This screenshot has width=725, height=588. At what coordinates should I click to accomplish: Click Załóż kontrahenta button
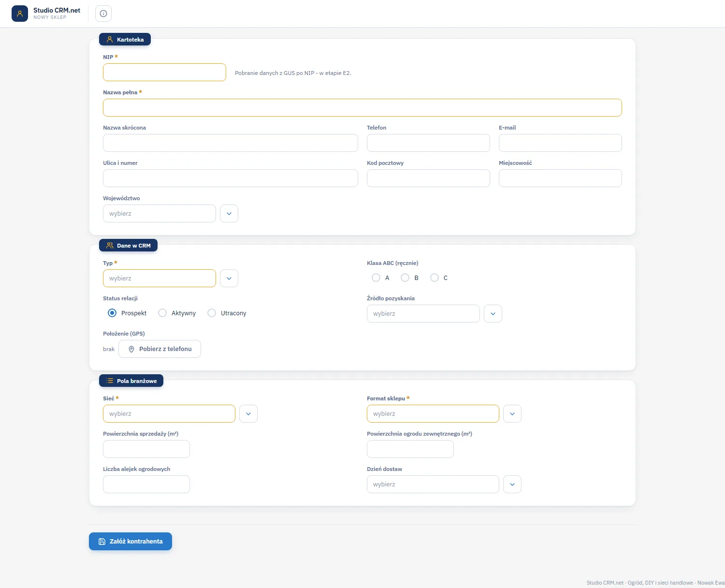point(130,542)
